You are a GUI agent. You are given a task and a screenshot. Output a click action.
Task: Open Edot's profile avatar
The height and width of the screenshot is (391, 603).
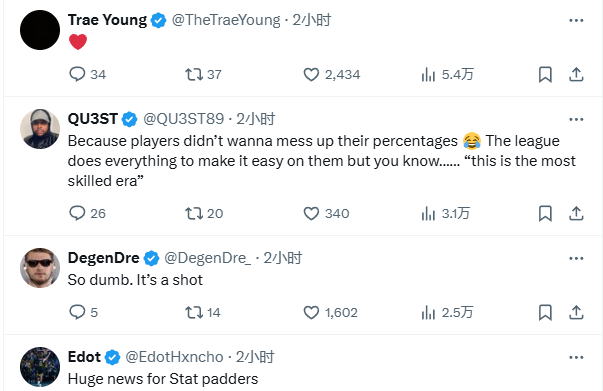40,367
